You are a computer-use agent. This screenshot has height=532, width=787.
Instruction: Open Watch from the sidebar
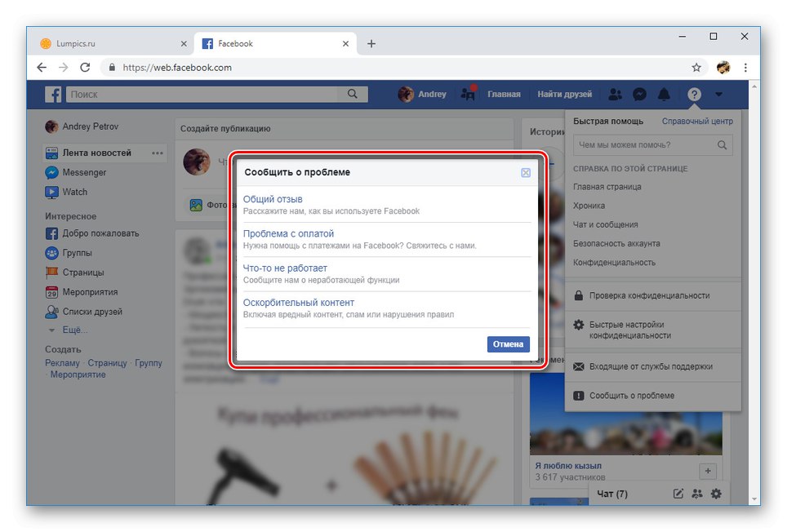(66, 192)
